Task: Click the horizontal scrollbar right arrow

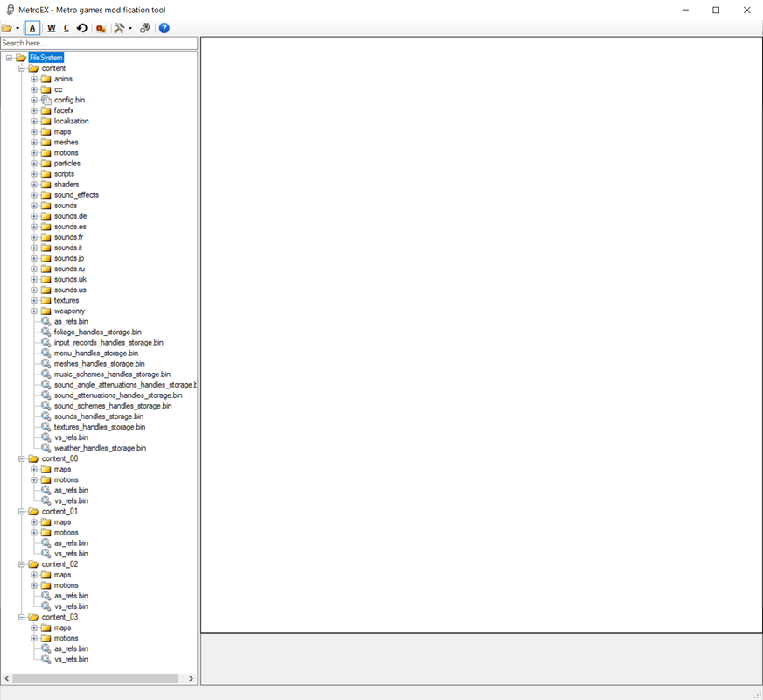Action: 191,678
